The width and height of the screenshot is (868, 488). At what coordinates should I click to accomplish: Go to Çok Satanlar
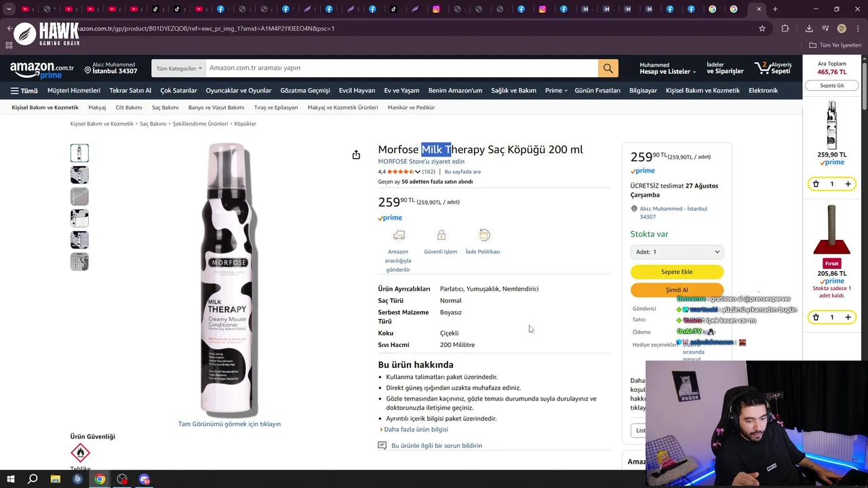(178, 90)
